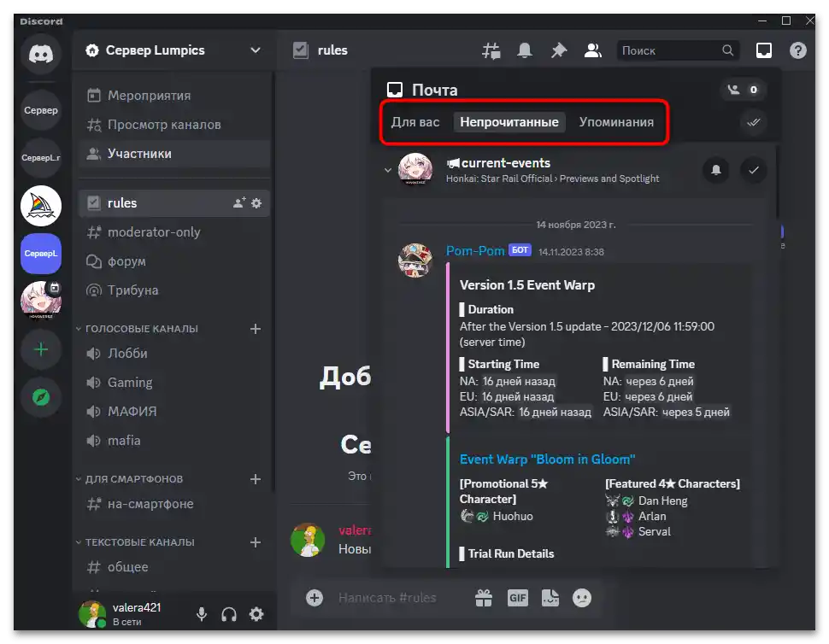Create channel in ТЕКСТОВЫЕ КАНАЛЫ plus

pos(256,542)
